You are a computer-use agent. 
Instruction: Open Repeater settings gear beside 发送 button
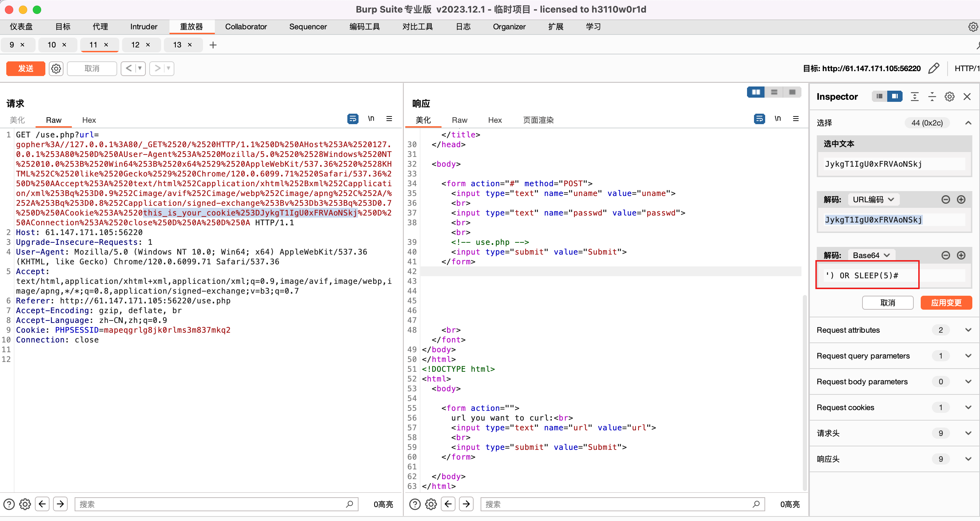click(56, 68)
